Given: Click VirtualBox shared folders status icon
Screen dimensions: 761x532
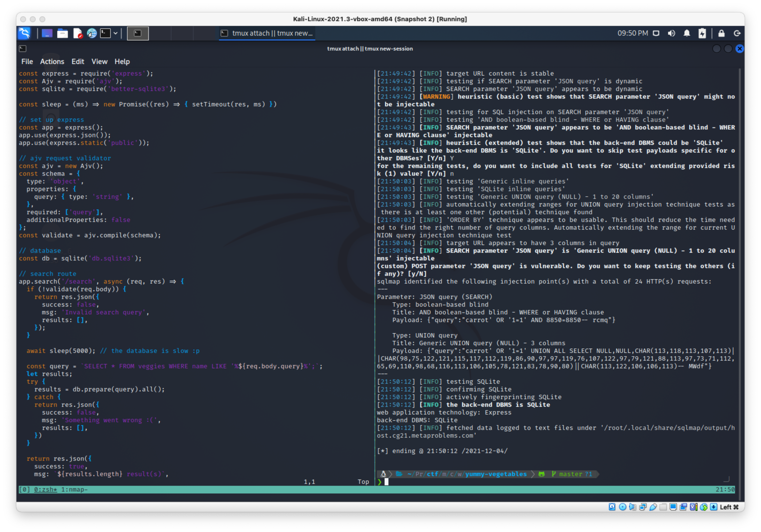Looking at the screenshot, I should 663,507.
